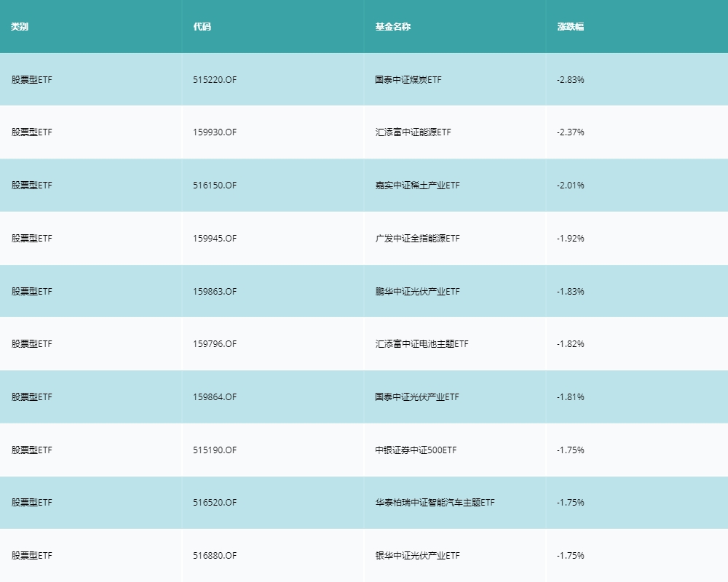The width and height of the screenshot is (728, 582).
Task: Select fund code 516520.OF
Action: click(215, 503)
